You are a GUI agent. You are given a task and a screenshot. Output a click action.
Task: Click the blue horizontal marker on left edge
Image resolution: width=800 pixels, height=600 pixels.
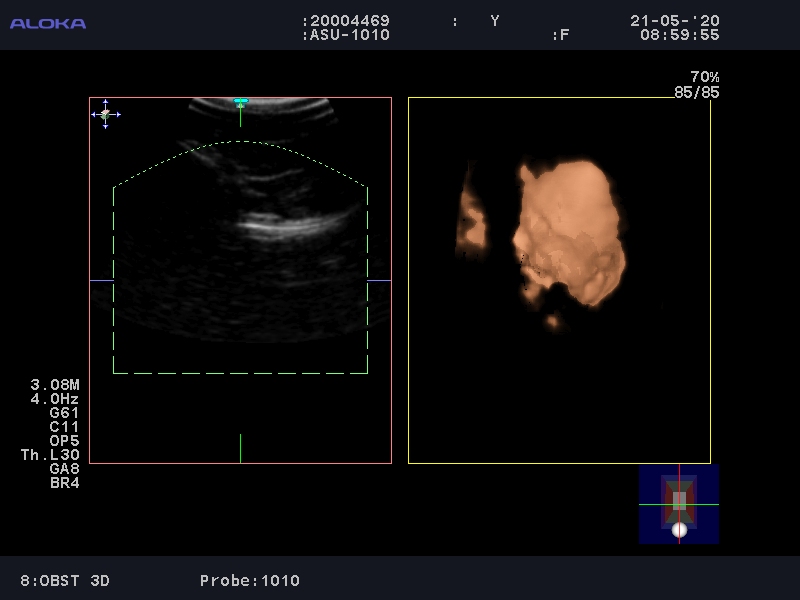coord(101,281)
